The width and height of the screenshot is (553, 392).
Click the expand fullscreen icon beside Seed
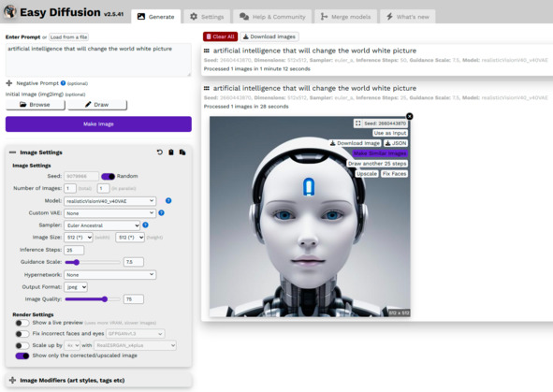pyautogui.click(x=358, y=123)
